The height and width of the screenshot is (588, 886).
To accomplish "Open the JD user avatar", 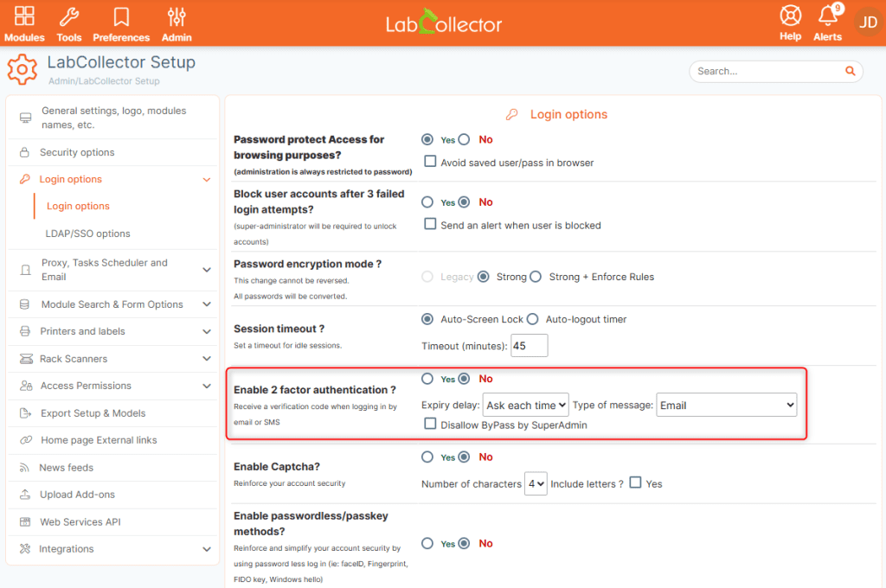I will [867, 22].
